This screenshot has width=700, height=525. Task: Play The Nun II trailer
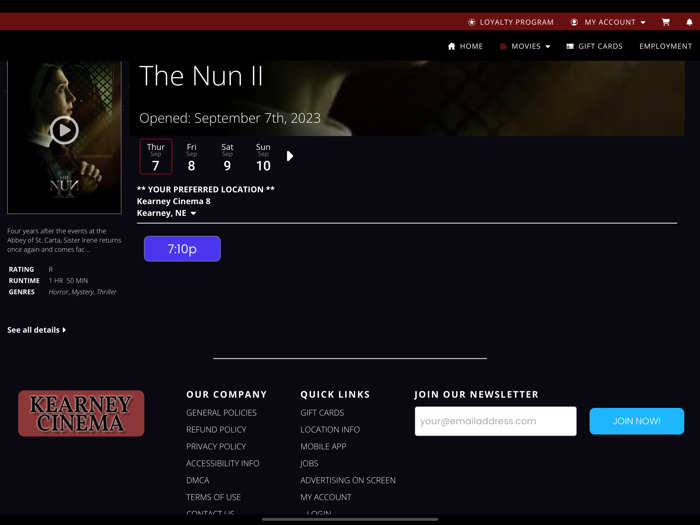[64, 130]
